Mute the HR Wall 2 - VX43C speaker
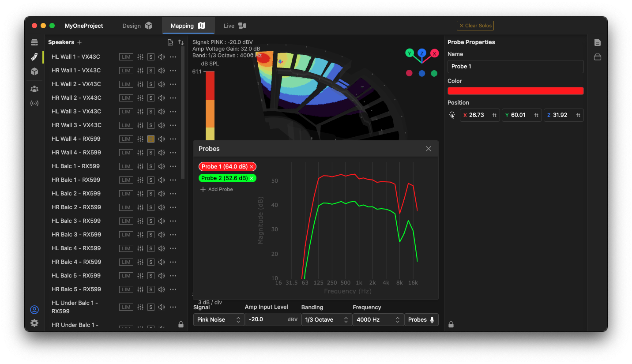This screenshot has width=632, height=364. [162, 98]
